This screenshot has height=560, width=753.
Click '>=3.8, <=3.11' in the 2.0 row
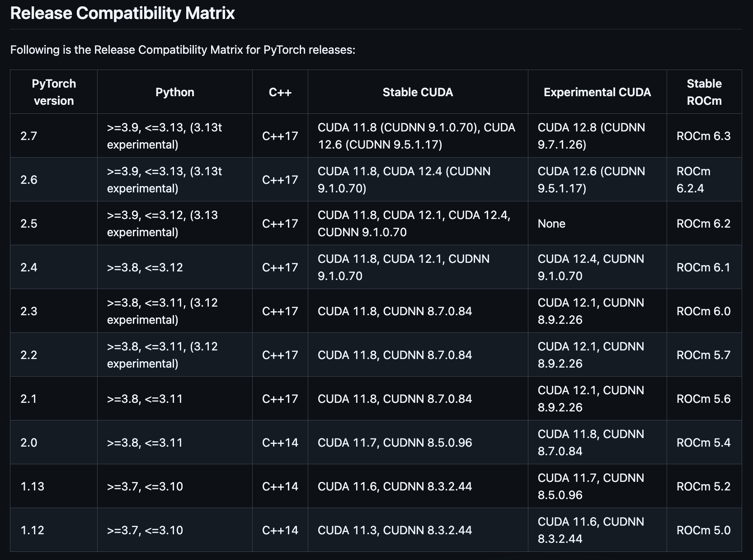(175, 443)
